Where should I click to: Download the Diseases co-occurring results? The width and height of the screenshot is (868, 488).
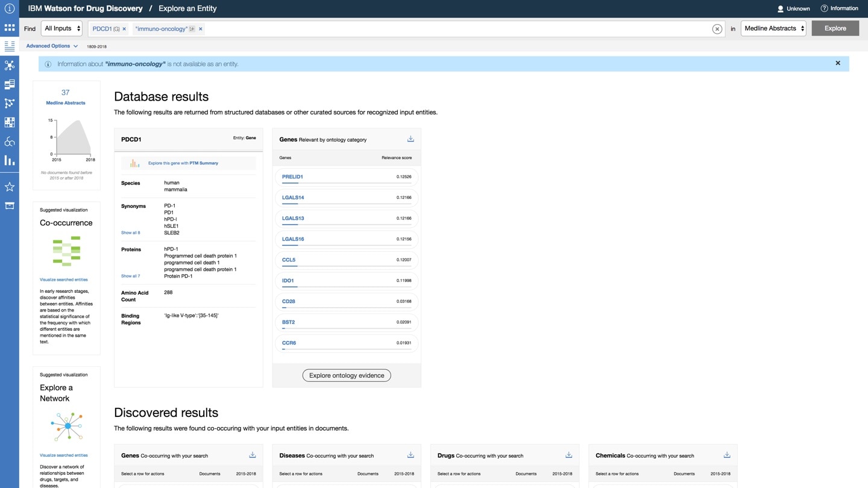pyautogui.click(x=410, y=455)
